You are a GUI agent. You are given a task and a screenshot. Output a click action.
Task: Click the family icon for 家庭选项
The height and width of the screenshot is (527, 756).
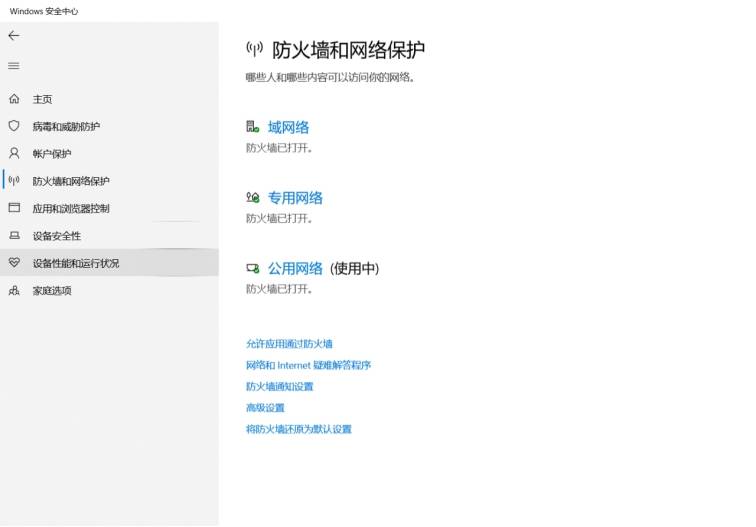tap(14, 290)
